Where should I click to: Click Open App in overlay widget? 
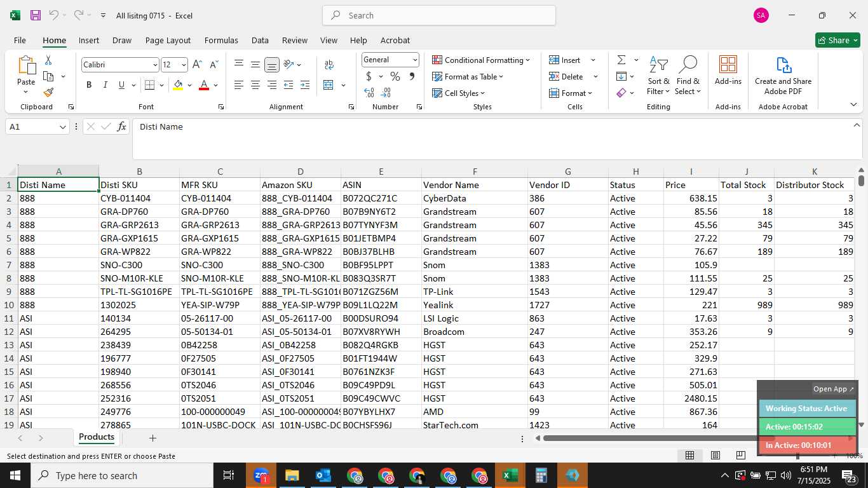click(x=834, y=389)
